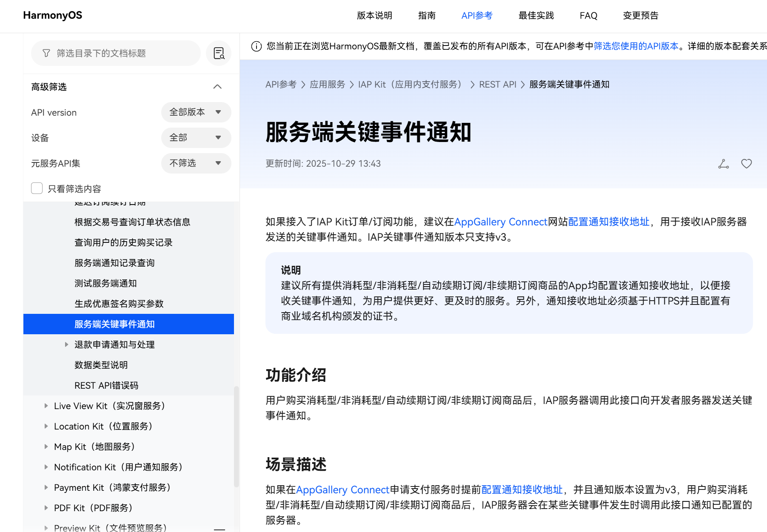
Task: Open the 元服务API集 dropdown
Action: coord(196,163)
